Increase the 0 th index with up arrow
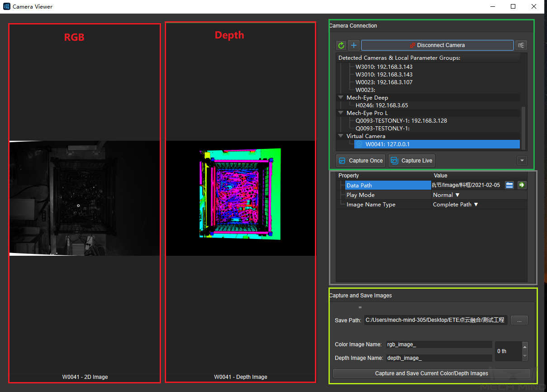The image size is (547, 392). coord(525,347)
